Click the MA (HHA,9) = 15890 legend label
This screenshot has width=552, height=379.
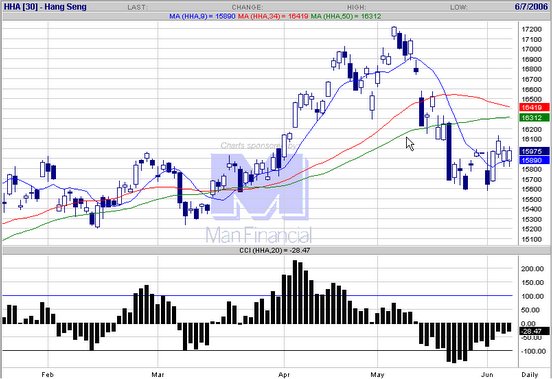point(202,16)
